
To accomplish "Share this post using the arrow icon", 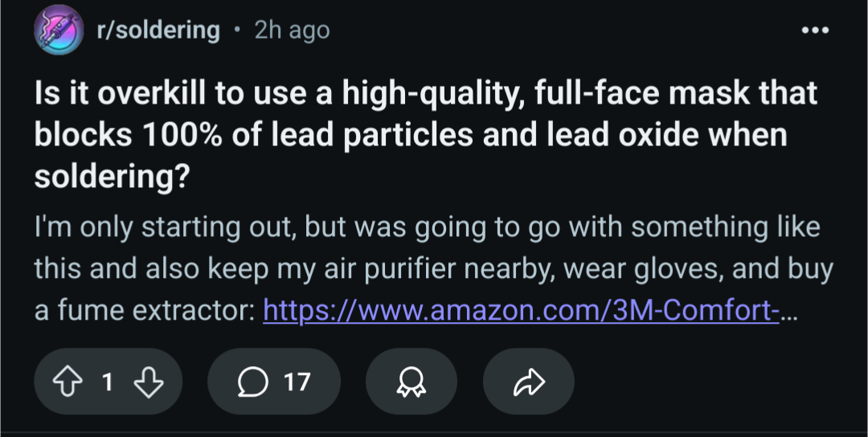I will (528, 382).
